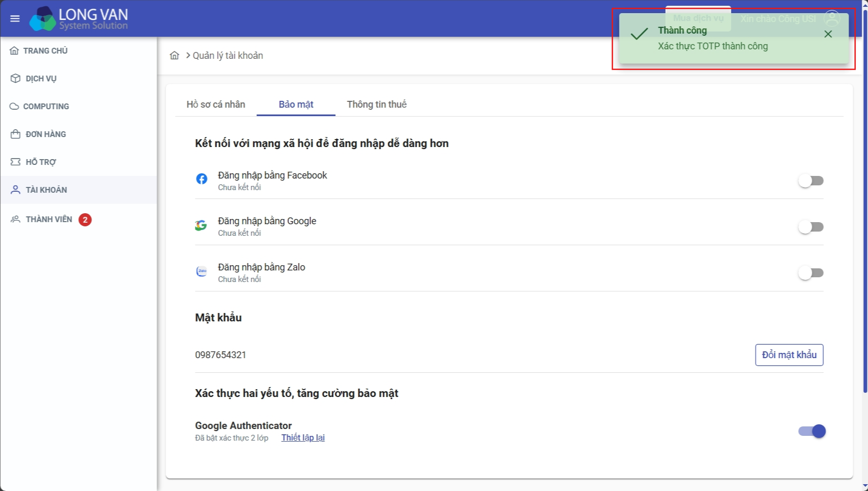Screen dimensions: 868x491
Task: Click Quản lý tài khoản breadcrumb
Action: [x=228, y=56]
